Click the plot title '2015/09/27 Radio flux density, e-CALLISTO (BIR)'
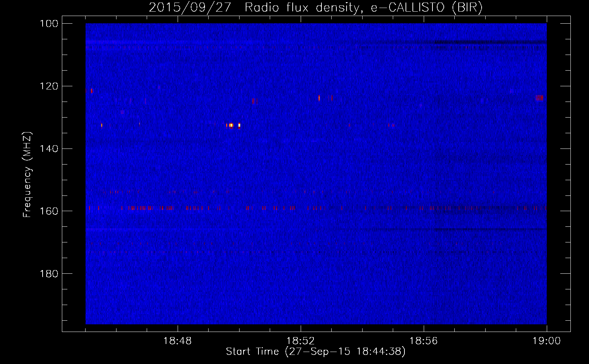The height and width of the screenshot is (364, 589). tap(316, 7)
